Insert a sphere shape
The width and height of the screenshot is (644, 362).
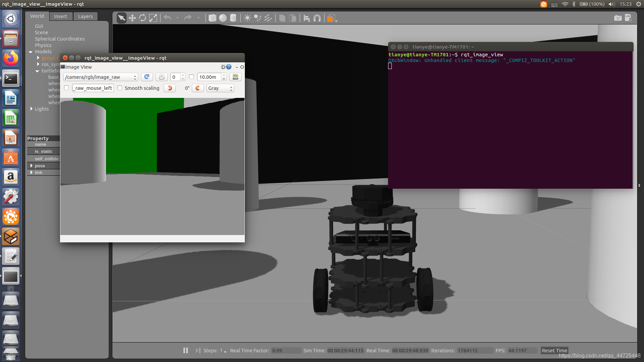(x=223, y=18)
